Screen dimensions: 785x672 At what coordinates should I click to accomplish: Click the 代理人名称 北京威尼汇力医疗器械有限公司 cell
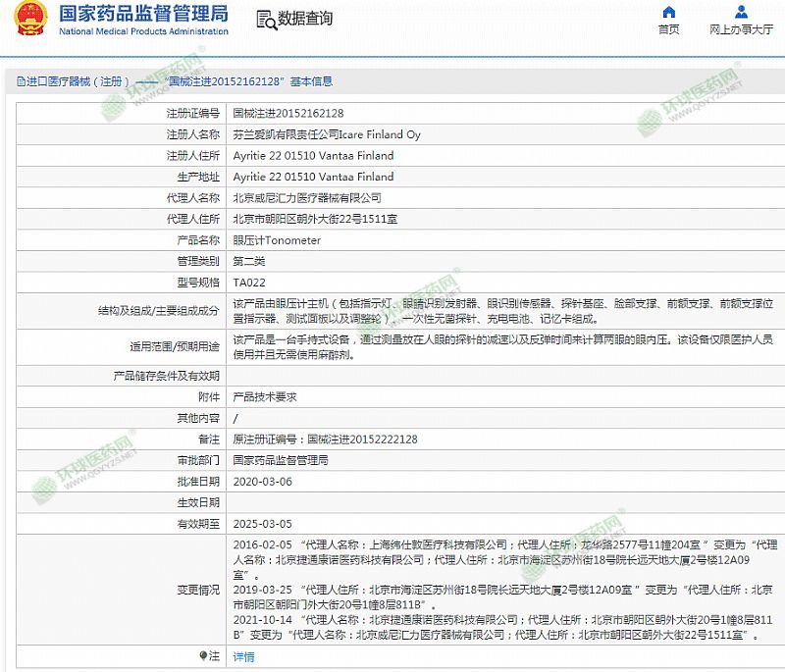pyautogui.click(x=306, y=198)
